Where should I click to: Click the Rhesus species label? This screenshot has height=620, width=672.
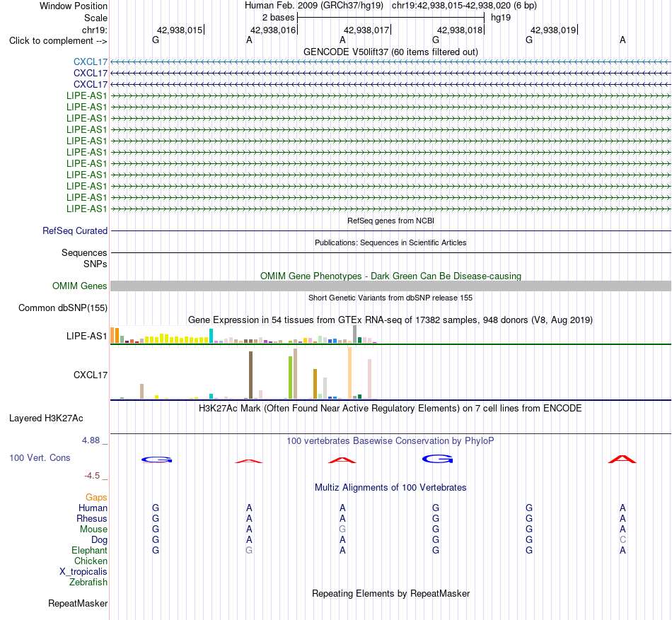click(92, 518)
